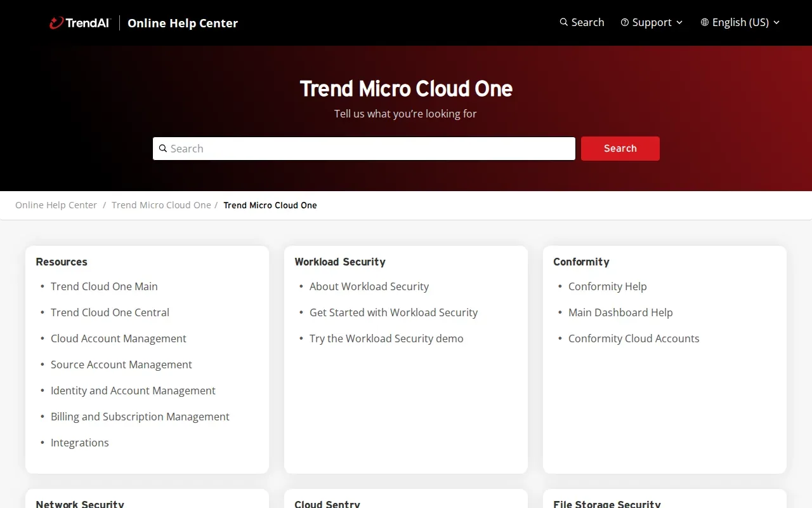
Task: Click the red Search button
Action: pyautogui.click(x=620, y=149)
